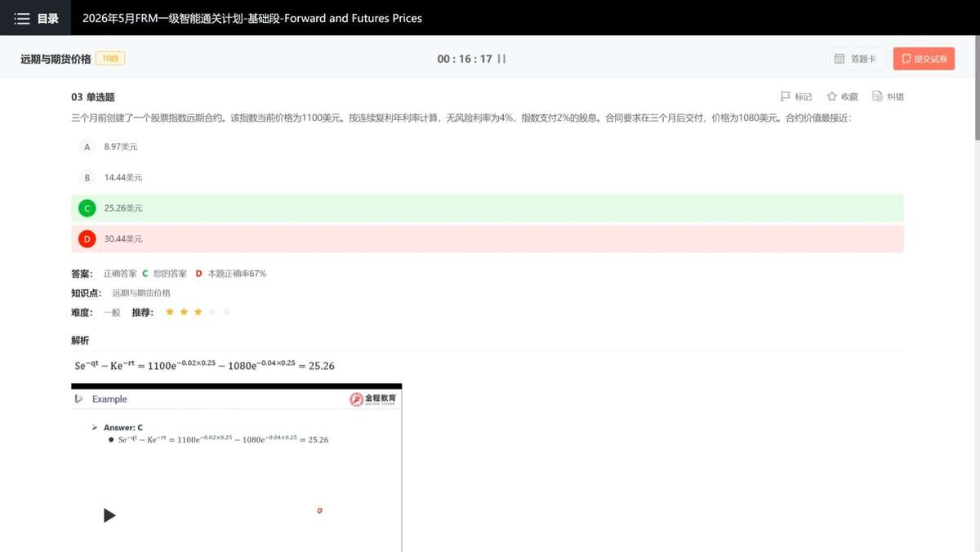Click the fifth recommendation star
The height and width of the screenshot is (552, 980).
coord(227,312)
